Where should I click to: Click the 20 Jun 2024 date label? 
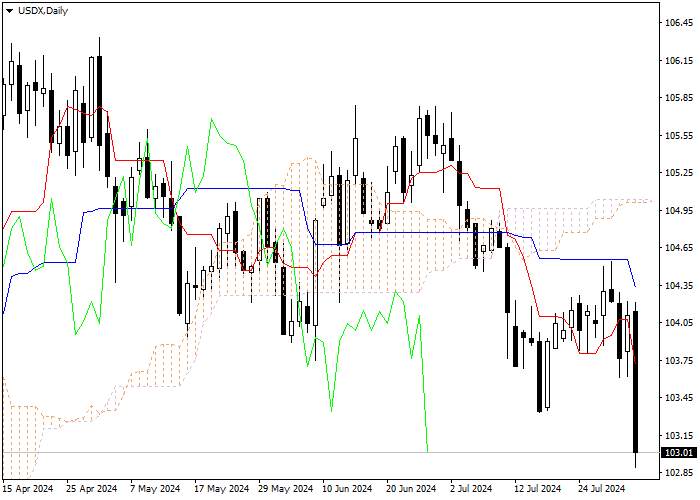[x=411, y=489]
